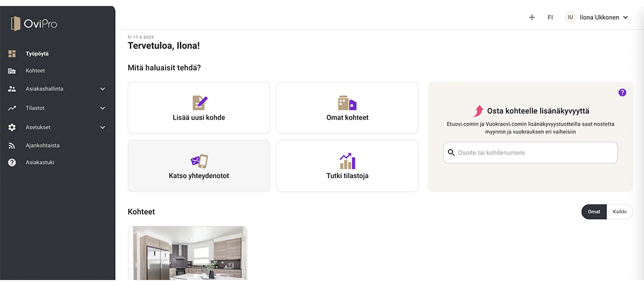This screenshot has height=286, width=644.
Task: Open Asiakastuki help icon in sidebar
Action: (x=12, y=163)
